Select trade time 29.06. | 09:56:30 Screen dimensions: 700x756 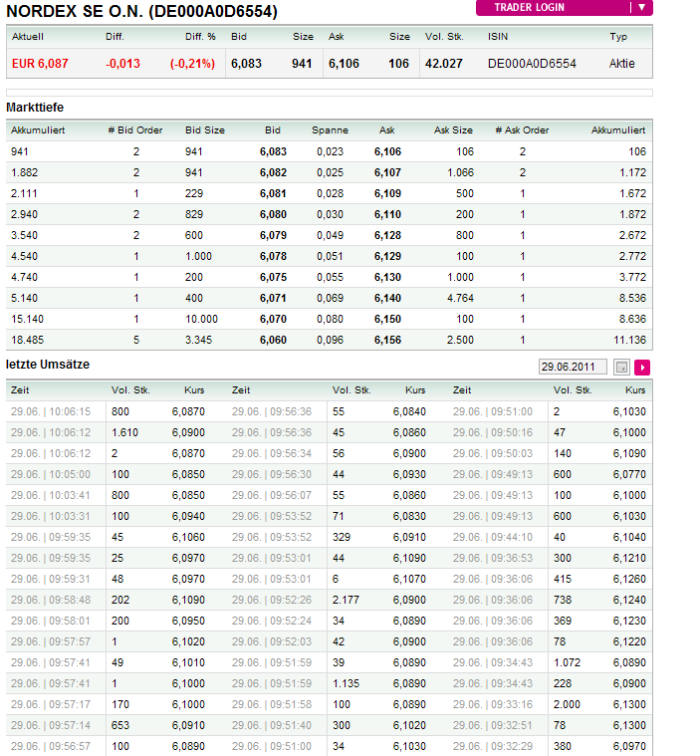[x=272, y=474]
